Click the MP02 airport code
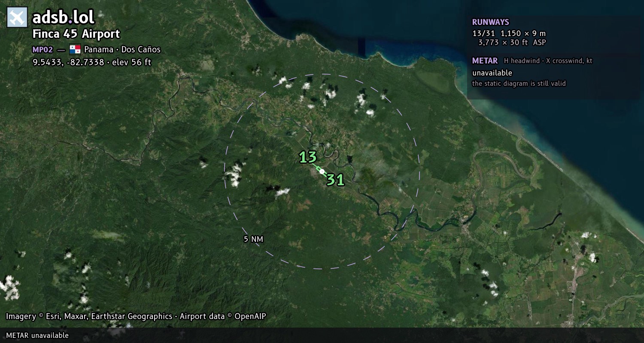Viewport: 644px width, 343px height. click(43, 49)
